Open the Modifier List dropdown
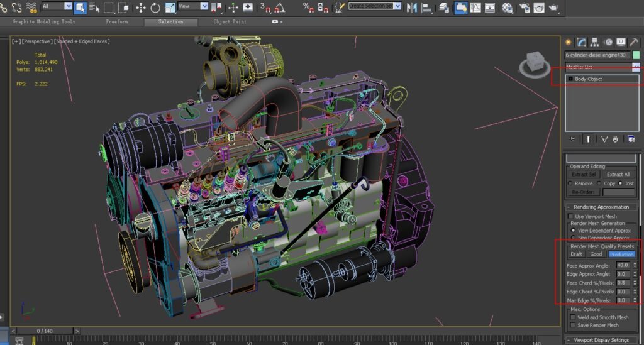 click(602, 67)
